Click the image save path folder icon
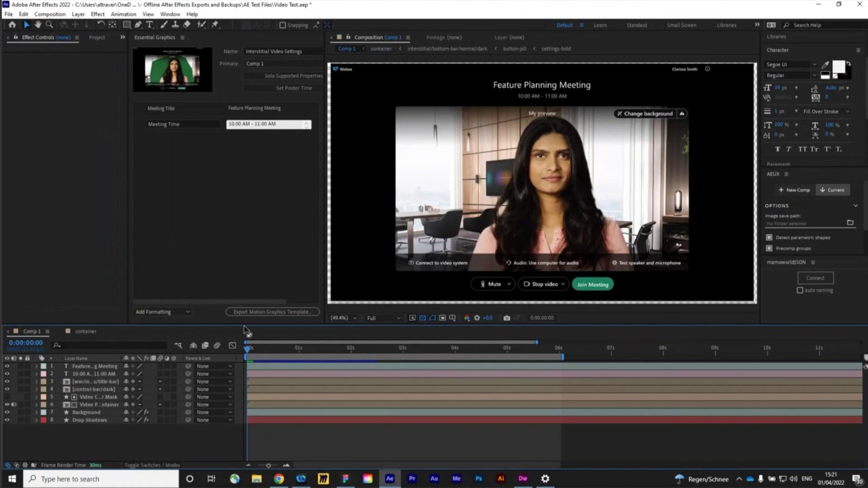868x488 pixels. click(x=850, y=222)
